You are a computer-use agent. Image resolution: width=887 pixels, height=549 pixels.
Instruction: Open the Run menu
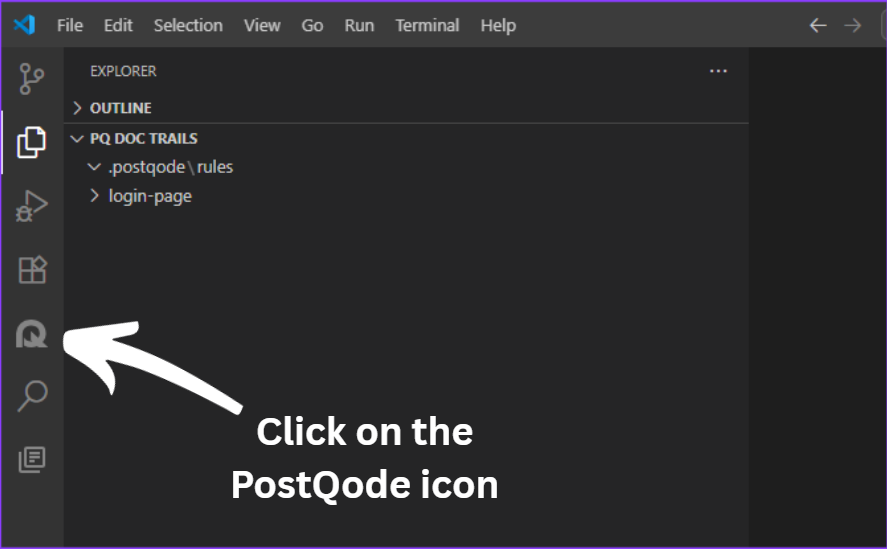[x=359, y=25]
